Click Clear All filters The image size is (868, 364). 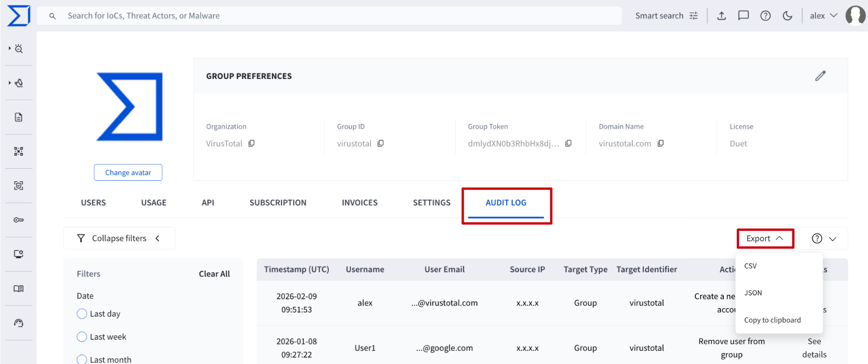click(x=214, y=274)
